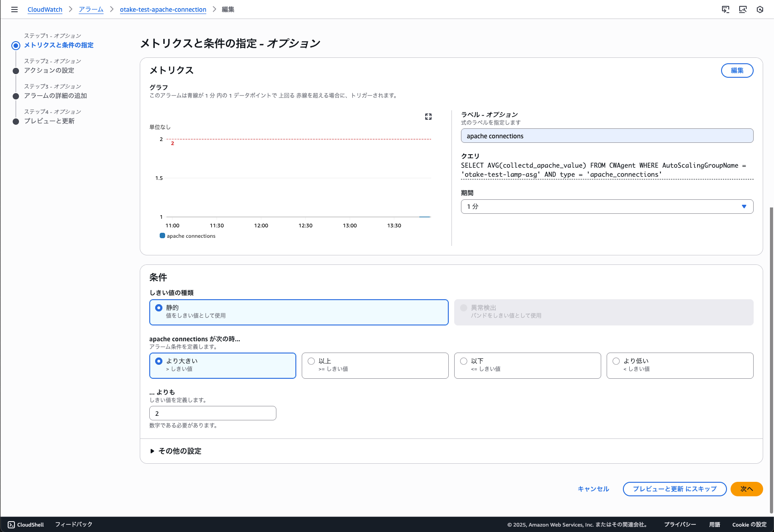
Task: Click the threshold value input field
Action: pos(213,413)
